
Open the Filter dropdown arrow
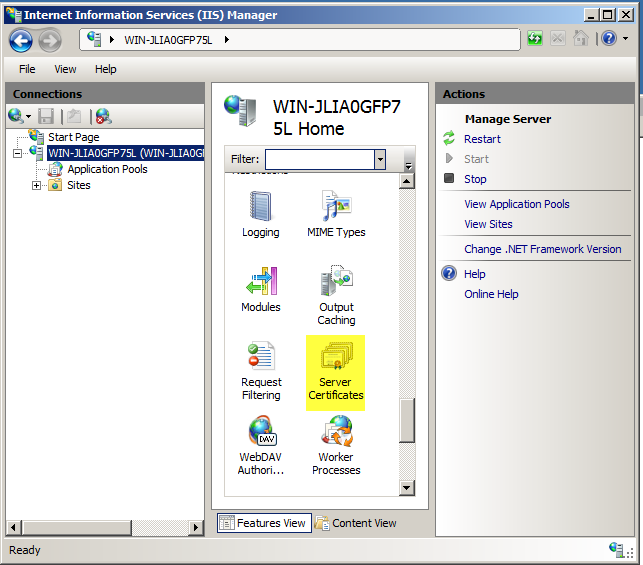point(380,159)
